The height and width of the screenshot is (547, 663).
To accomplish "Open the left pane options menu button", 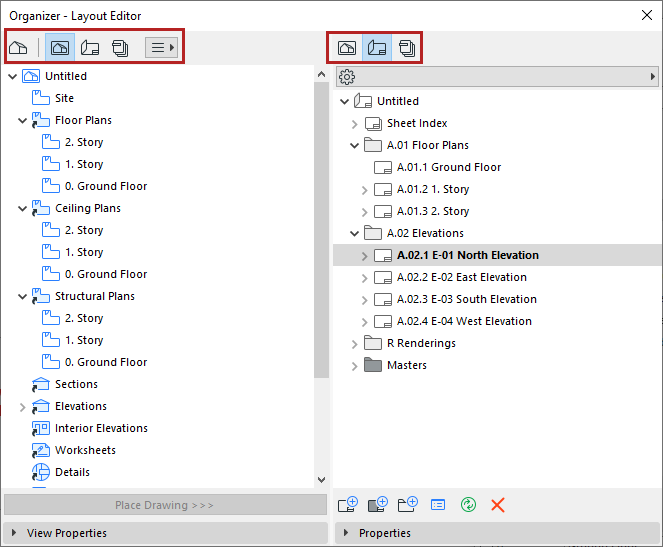I will [x=161, y=47].
